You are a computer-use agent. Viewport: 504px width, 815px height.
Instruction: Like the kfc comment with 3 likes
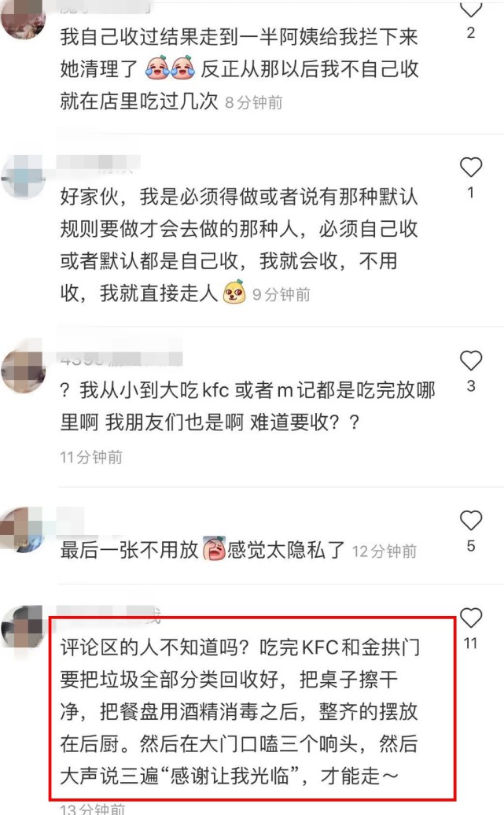[471, 360]
